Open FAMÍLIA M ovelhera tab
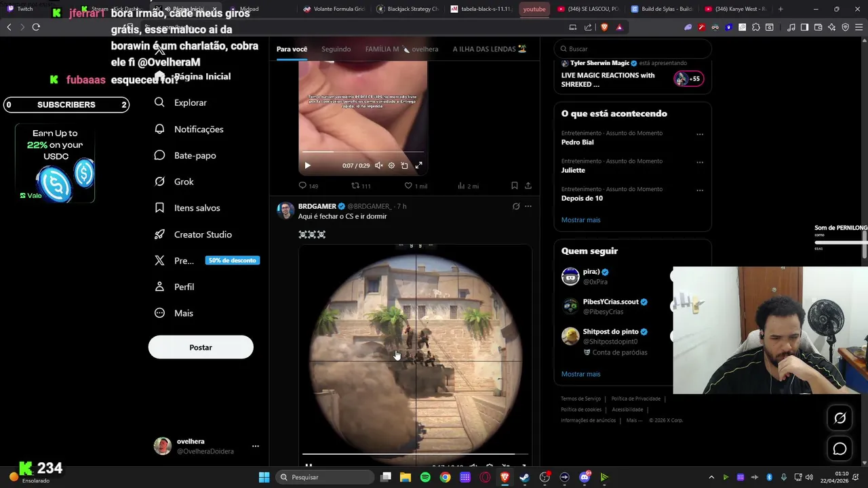868x488 pixels. [x=401, y=49]
